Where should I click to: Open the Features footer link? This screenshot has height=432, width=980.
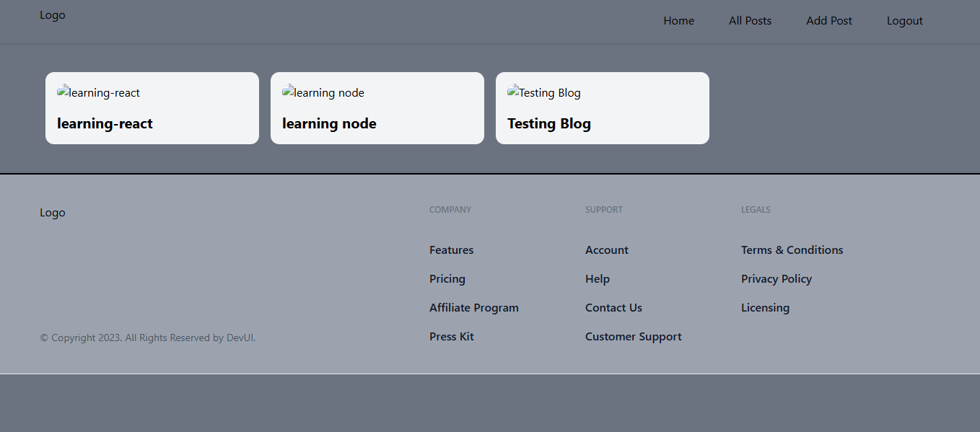coord(451,250)
